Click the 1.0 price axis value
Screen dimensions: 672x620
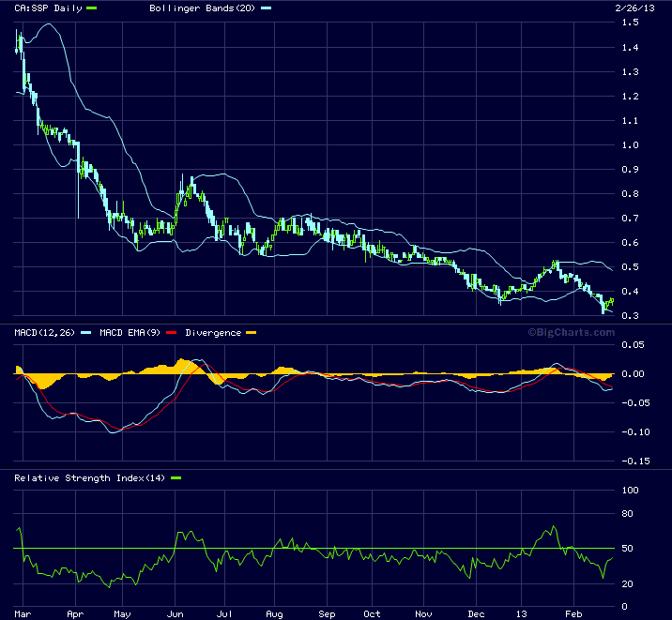tap(630, 144)
